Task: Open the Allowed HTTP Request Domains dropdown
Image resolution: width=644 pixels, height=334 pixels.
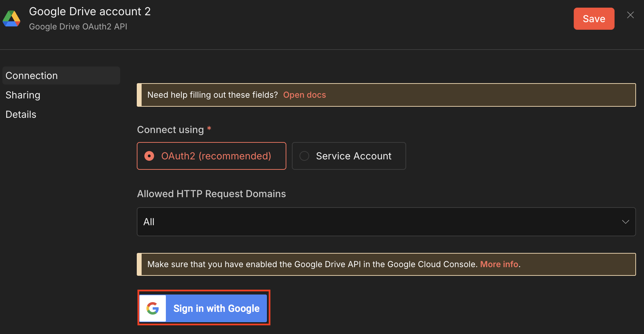Action: point(386,222)
